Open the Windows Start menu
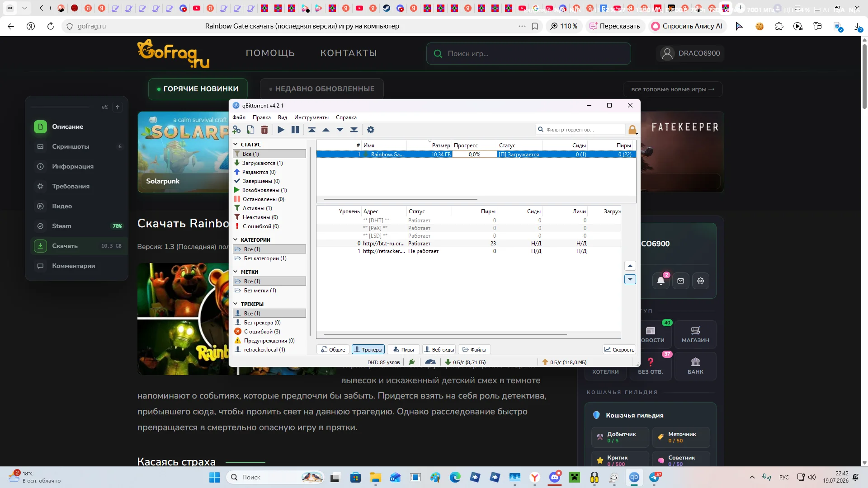Screen dimensions: 868x488 click(215, 477)
